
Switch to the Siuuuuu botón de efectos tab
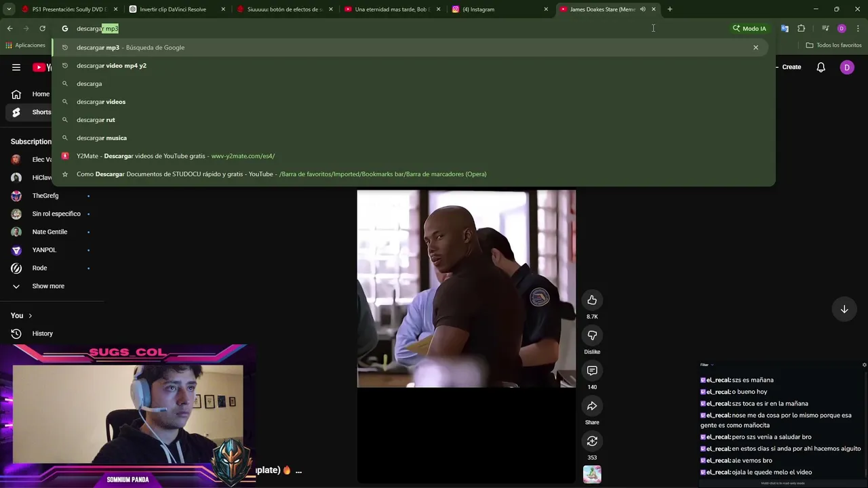click(x=285, y=9)
